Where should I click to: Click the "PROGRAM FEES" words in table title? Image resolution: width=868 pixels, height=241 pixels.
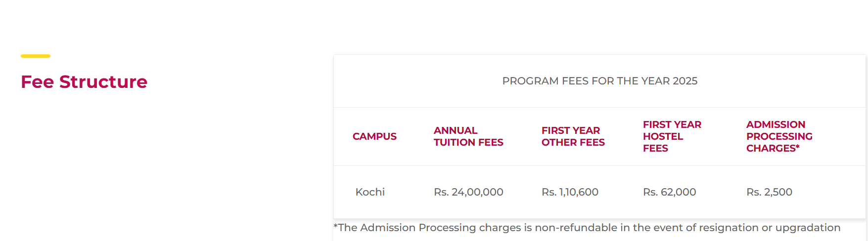point(530,81)
